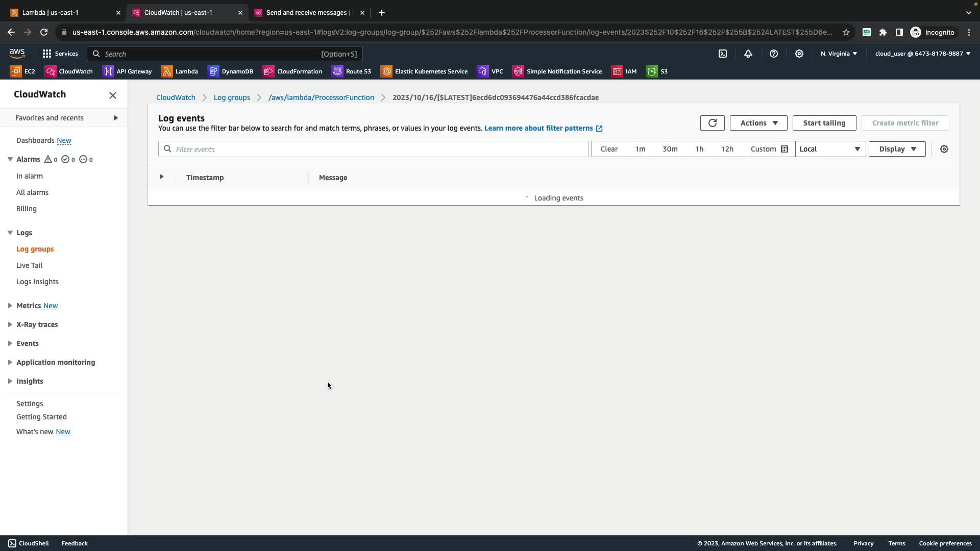Open log events preferences gear icon
Screen dimensions: 980x551
coord(944,149)
